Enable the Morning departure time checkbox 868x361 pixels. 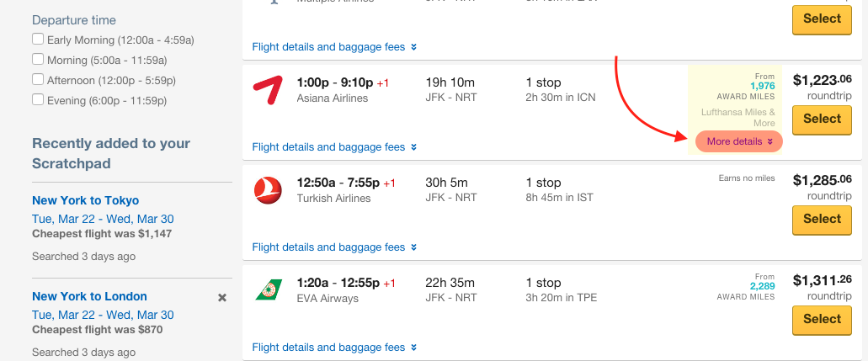(x=38, y=59)
